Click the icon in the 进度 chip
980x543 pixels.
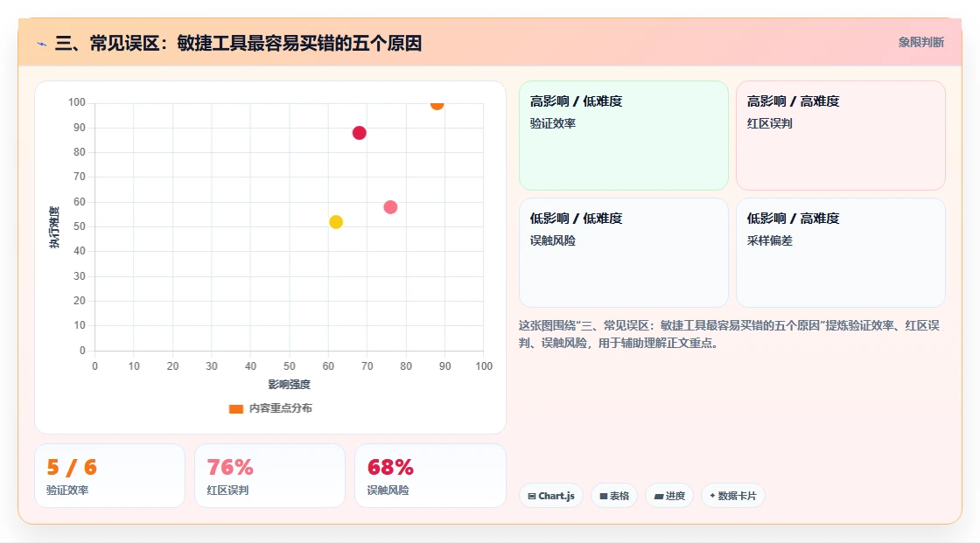(659, 496)
